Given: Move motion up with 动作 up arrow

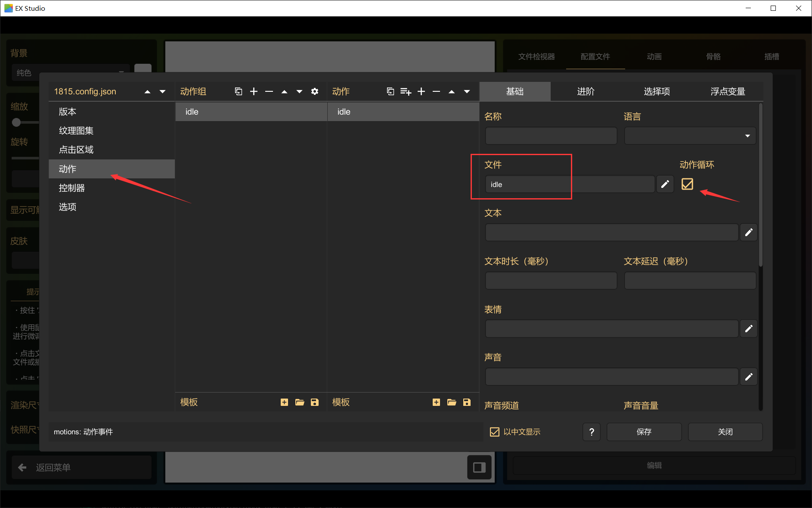Looking at the screenshot, I should (x=452, y=91).
